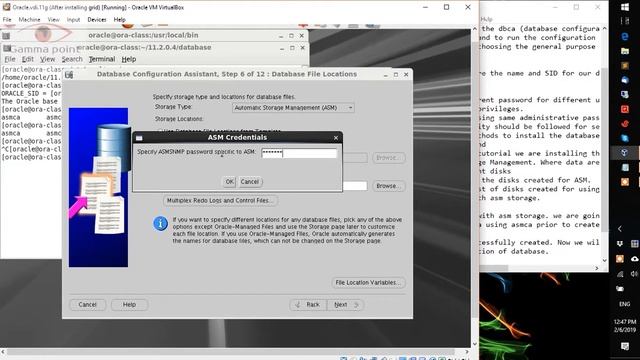Confirm ASM password with OK button
Image resolution: width=640 pixels, height=360 pixels.
coord(229,182)
